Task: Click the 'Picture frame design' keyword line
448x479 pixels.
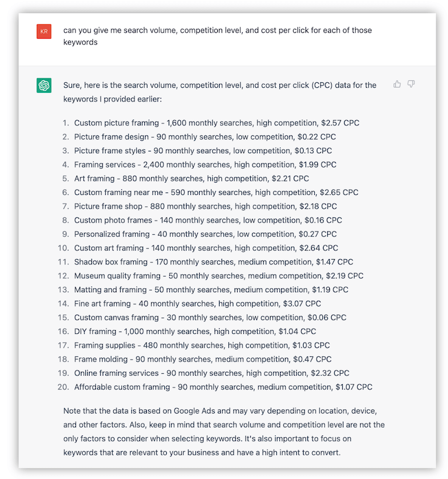Action: pos(205,136)
